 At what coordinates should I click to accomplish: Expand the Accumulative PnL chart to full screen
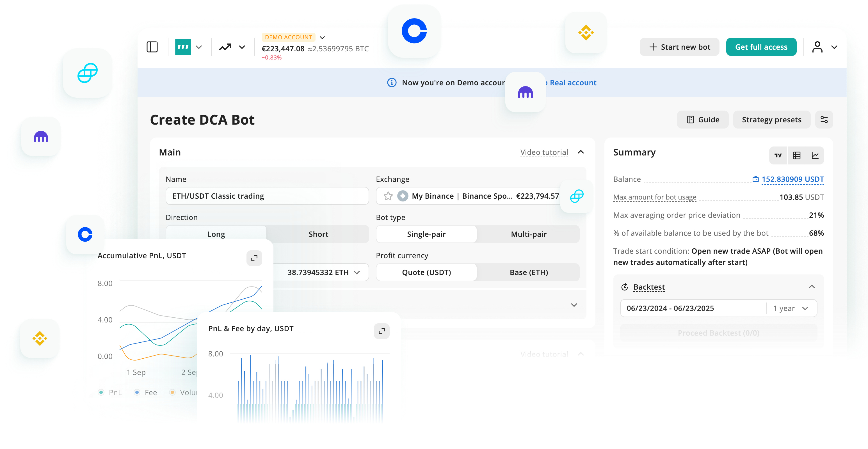pyautogui.click(x=254, y=258)
